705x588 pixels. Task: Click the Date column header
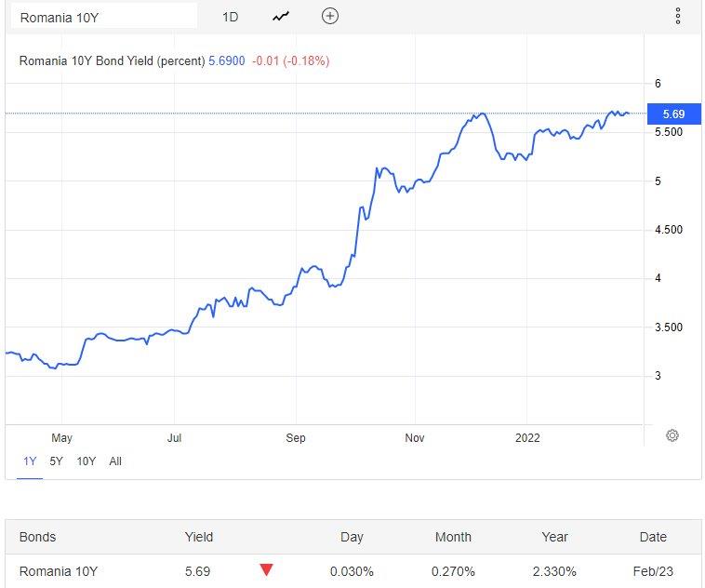tap(653, 537)
